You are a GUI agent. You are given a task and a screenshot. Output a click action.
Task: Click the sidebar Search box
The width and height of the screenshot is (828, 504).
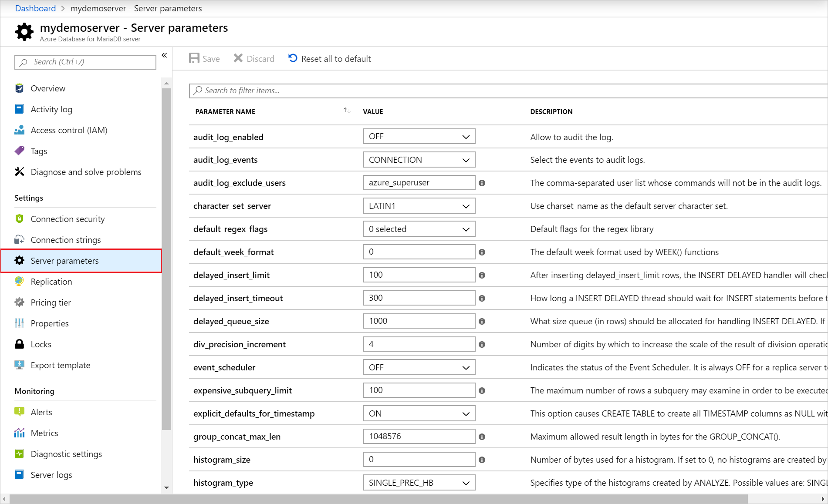point(85,62)
